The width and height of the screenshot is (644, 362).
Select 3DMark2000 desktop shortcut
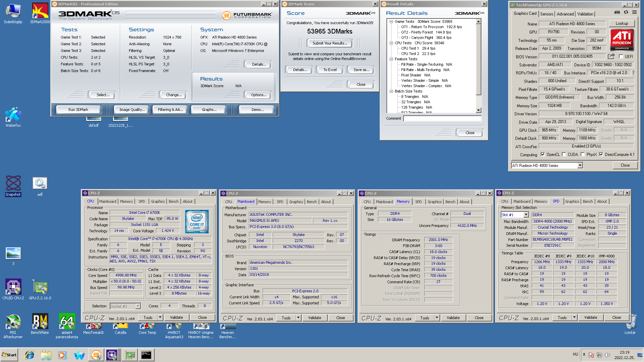[x=40, y=14]
